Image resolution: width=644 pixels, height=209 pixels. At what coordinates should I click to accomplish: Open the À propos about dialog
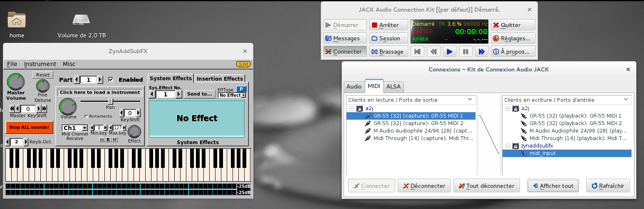513,52
